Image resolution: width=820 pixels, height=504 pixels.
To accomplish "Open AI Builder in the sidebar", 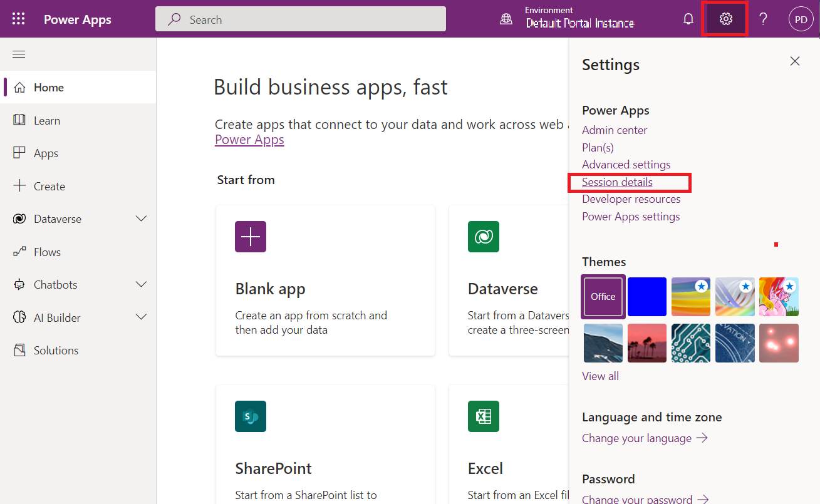I will [x=78, y=317].
